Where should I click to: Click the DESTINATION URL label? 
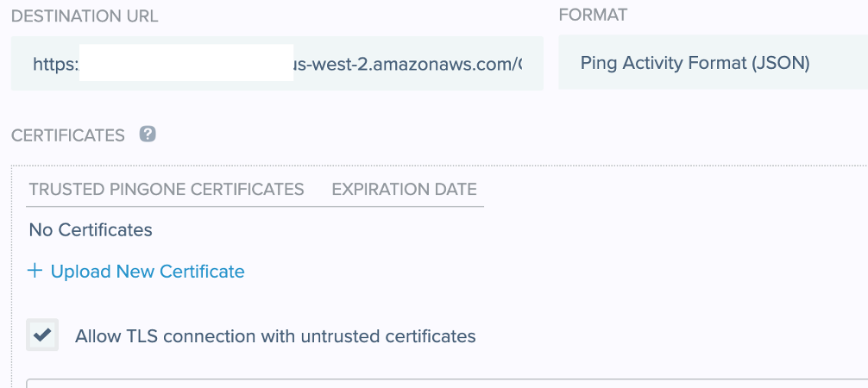click(85, 16)
